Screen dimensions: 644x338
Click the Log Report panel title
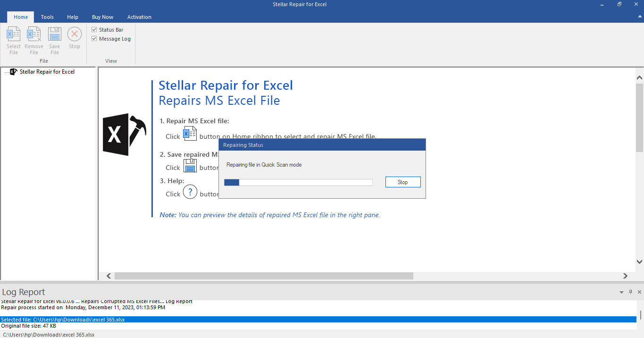(24, 292)
